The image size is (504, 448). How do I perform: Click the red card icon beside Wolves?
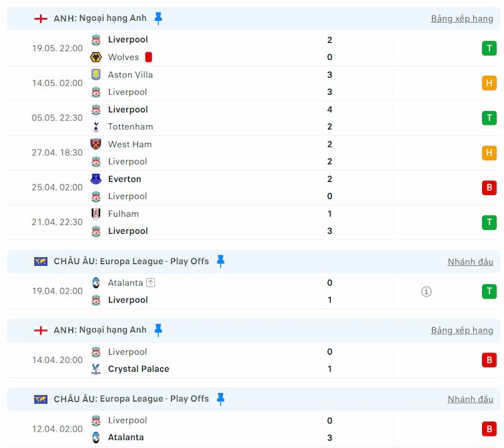[149, 57]
